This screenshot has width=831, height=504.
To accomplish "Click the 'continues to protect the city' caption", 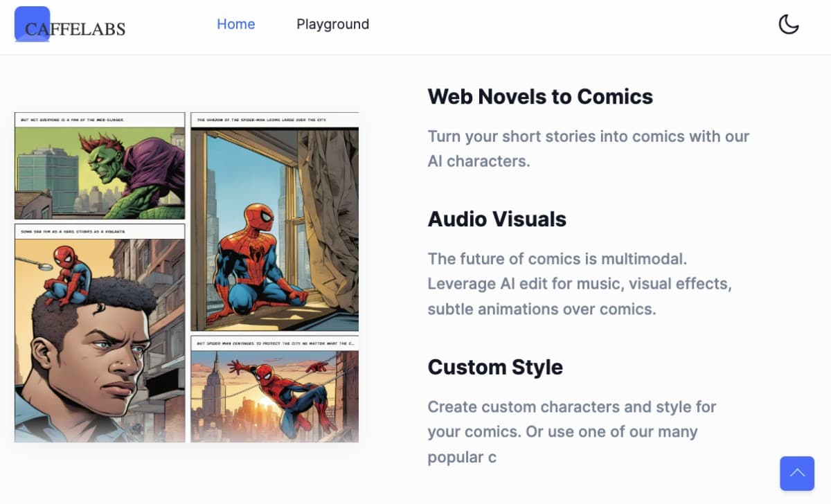I will tap(275, 343).
